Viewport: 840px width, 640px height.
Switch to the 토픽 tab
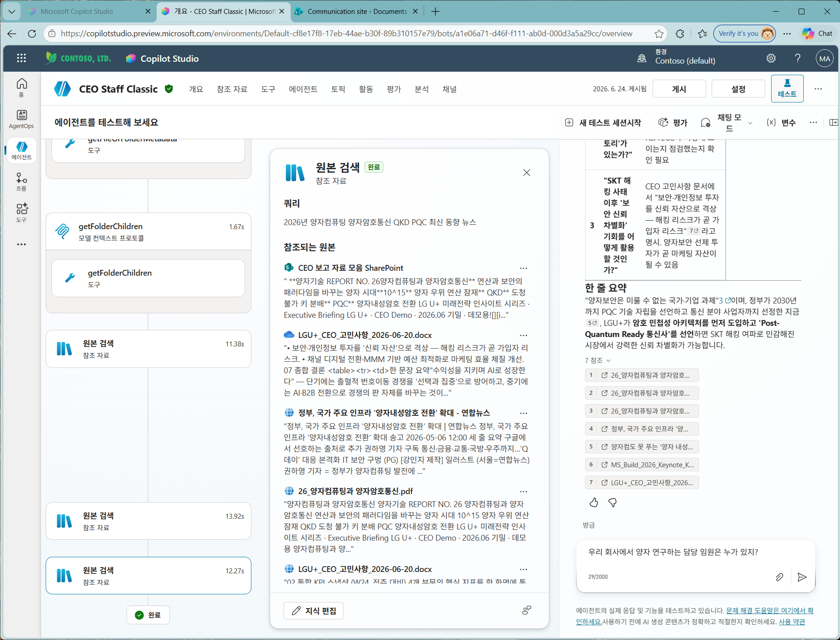(338, 89)
